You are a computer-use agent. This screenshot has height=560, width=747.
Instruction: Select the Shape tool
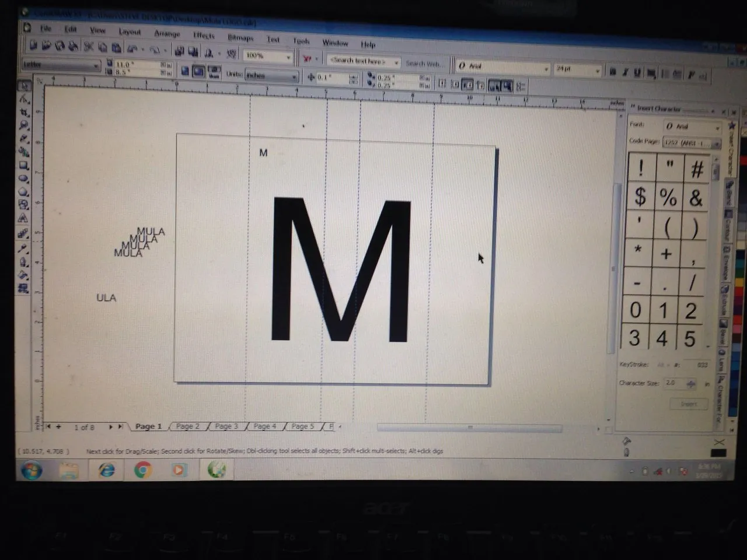pyautogui.click(x=24, y=99)
